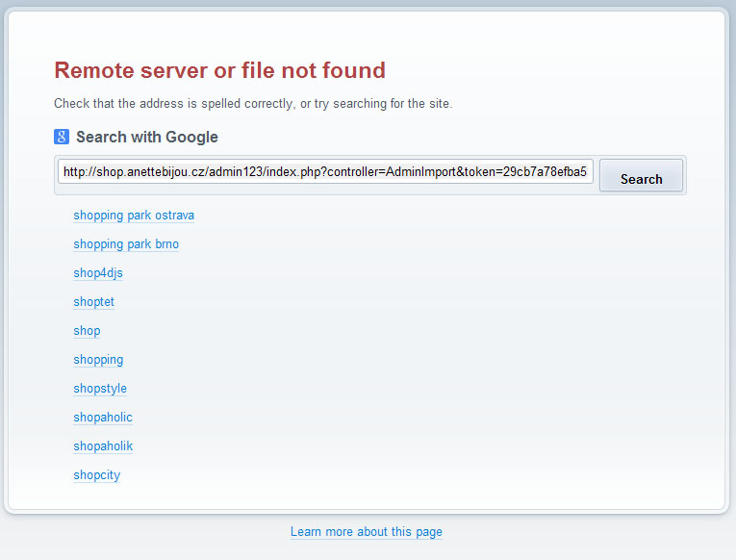This screenshot has width=736, height=560.
Task: Follow the shop4djs suggestion link
Action: [x=98, y=273]
